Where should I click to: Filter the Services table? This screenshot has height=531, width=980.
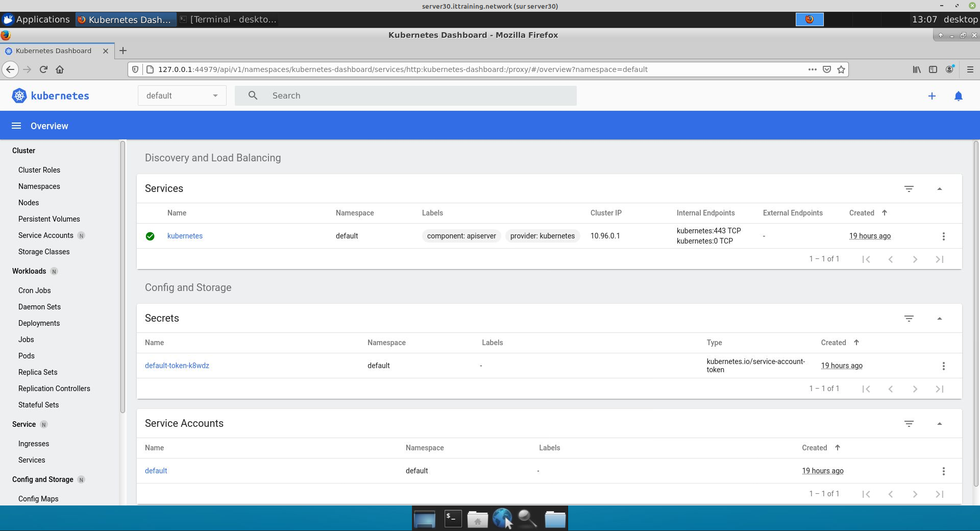click(x=909, y=189)
